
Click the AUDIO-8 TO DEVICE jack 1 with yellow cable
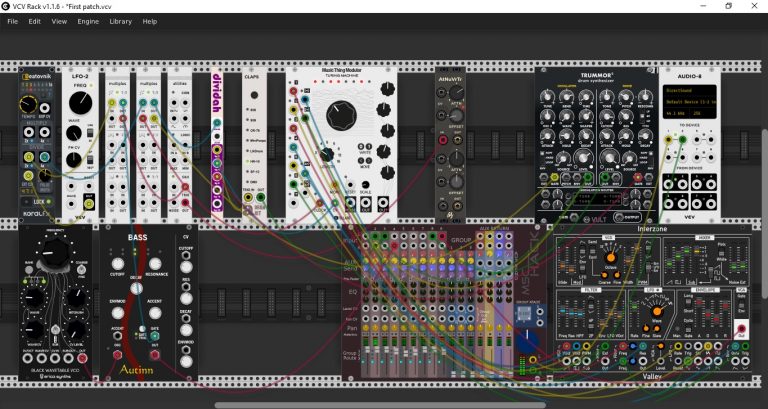tap(668, 140)
